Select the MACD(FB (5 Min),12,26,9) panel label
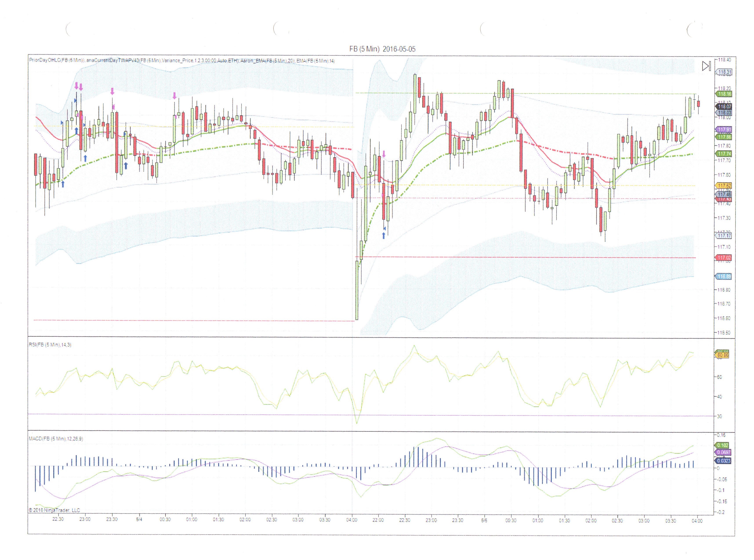Image resolution: width=754 pixels, height=560 pixels. [56, 439]
